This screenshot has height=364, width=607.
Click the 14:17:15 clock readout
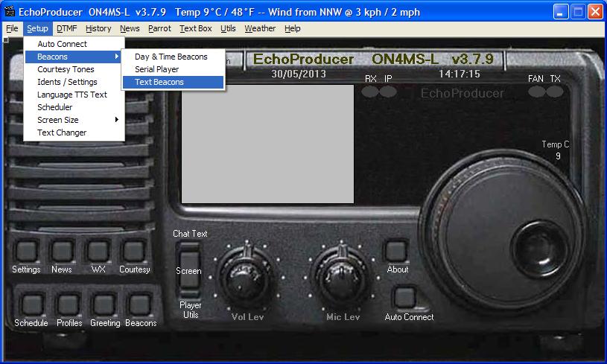click(459, 74)
